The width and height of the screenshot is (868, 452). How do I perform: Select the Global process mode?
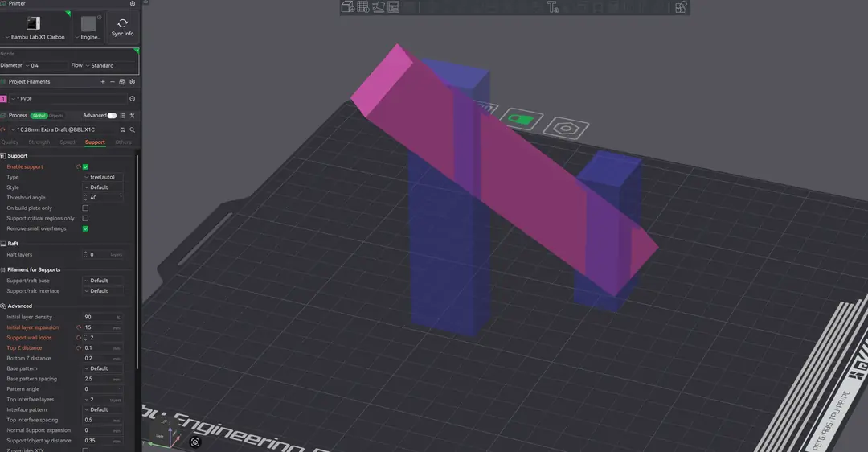click(39, 116)
